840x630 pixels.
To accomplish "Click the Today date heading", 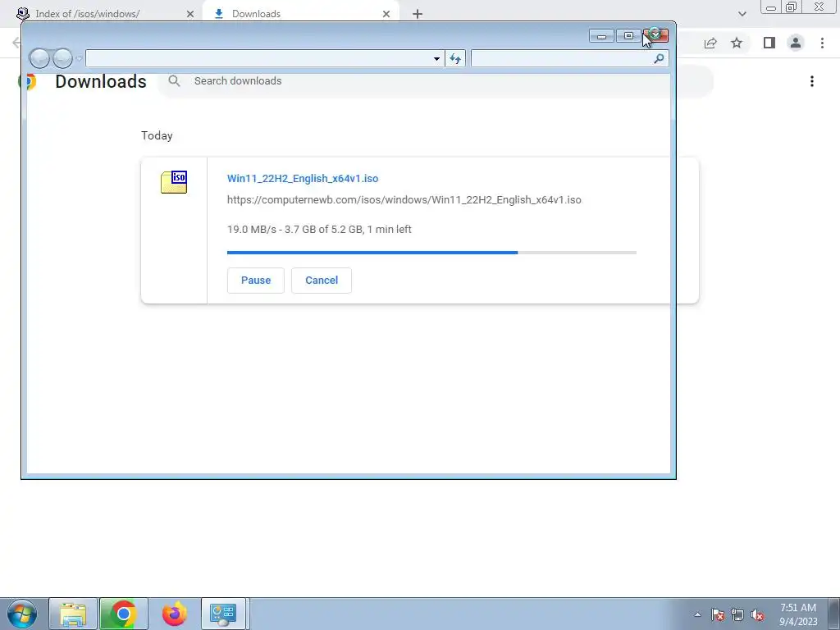I will pyautogui.click(x=157, y=135).
